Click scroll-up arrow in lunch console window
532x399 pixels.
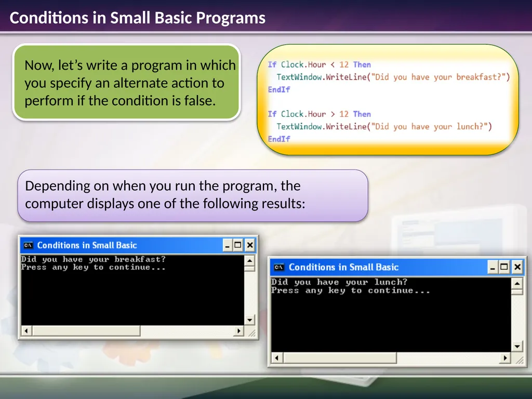click(x=517, y=283)
